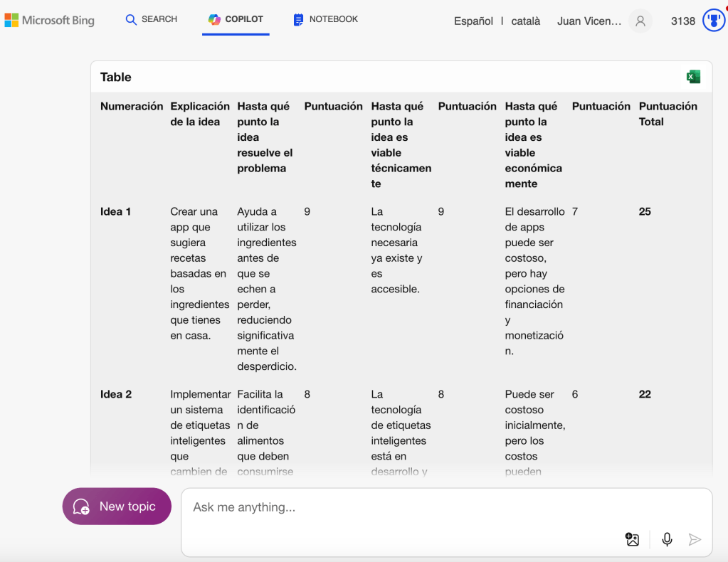Viewport: 728px width, 562px height.
Task: Open the Notebook tab
Action: pos(325,19)
